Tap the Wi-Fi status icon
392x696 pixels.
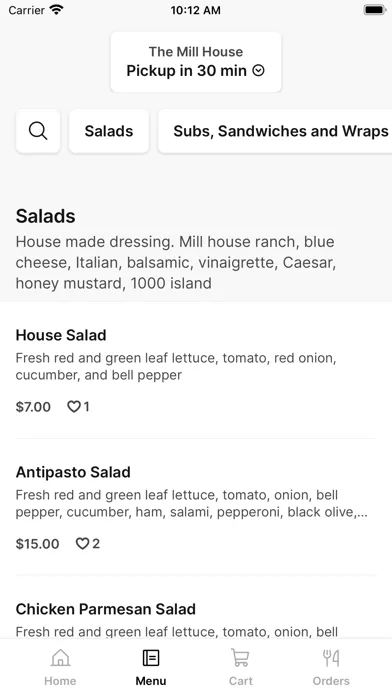click(56, 10)
